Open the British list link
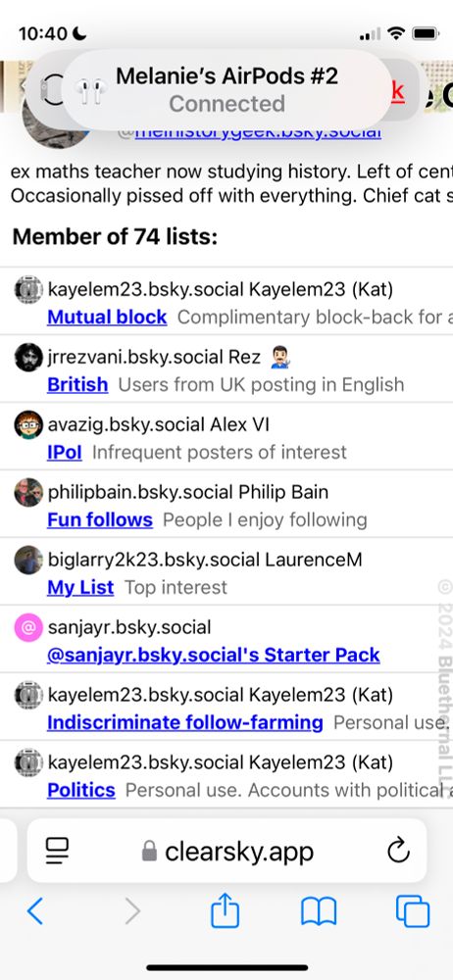The width and height of the screenshot is (453, 980). click(77, 384)
